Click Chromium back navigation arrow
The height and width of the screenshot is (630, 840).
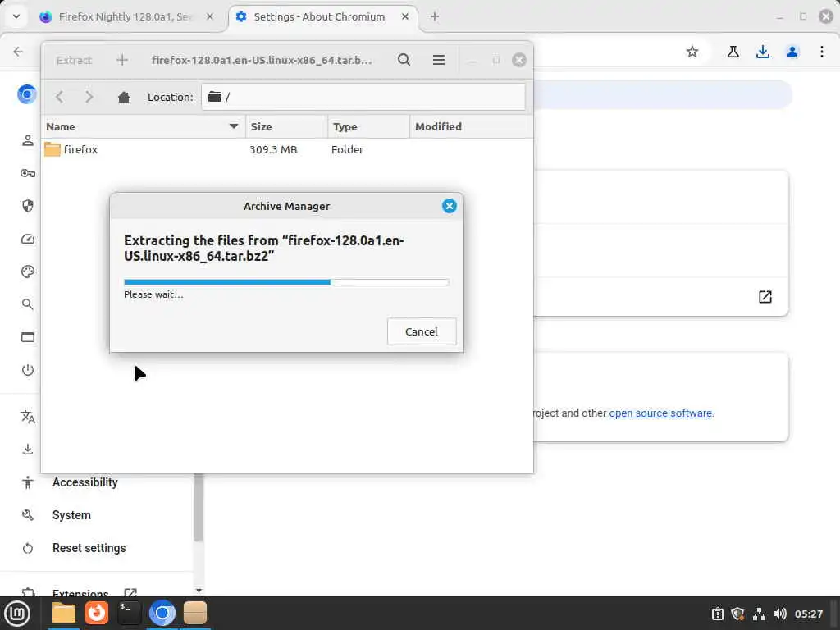[x=18, y=52]
